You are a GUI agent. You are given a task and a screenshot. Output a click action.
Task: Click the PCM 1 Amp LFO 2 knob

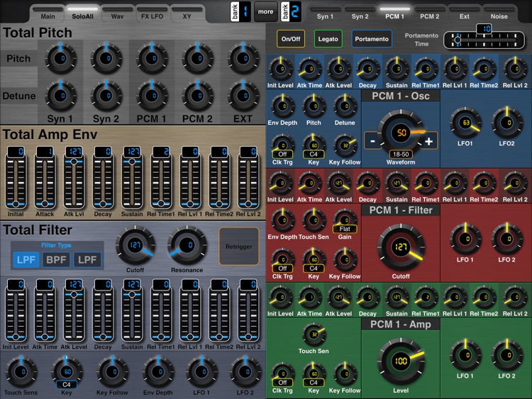pyautogui.click(x=507, y=355)
